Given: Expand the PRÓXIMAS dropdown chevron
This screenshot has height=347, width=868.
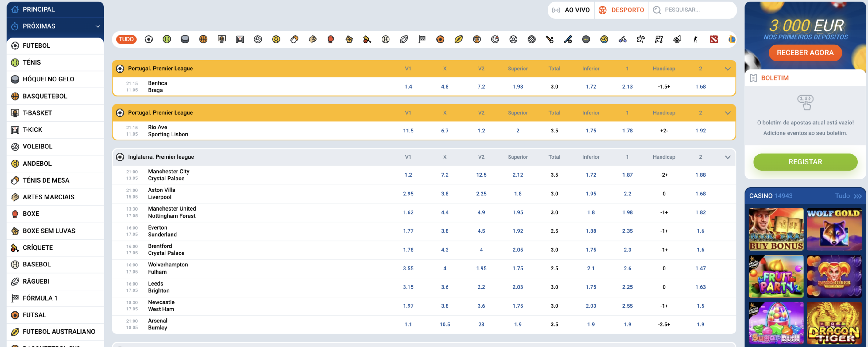Looking at the screenshot, I should click(98, 26).
